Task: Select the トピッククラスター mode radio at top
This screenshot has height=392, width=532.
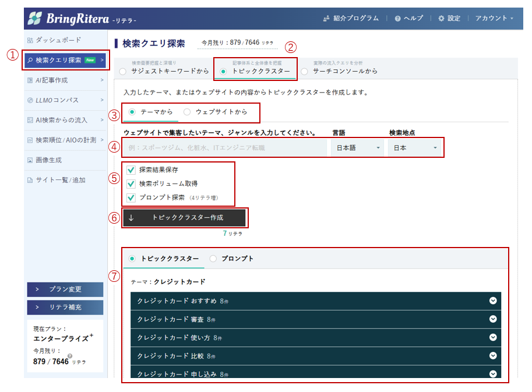Action: coord(223,71)
